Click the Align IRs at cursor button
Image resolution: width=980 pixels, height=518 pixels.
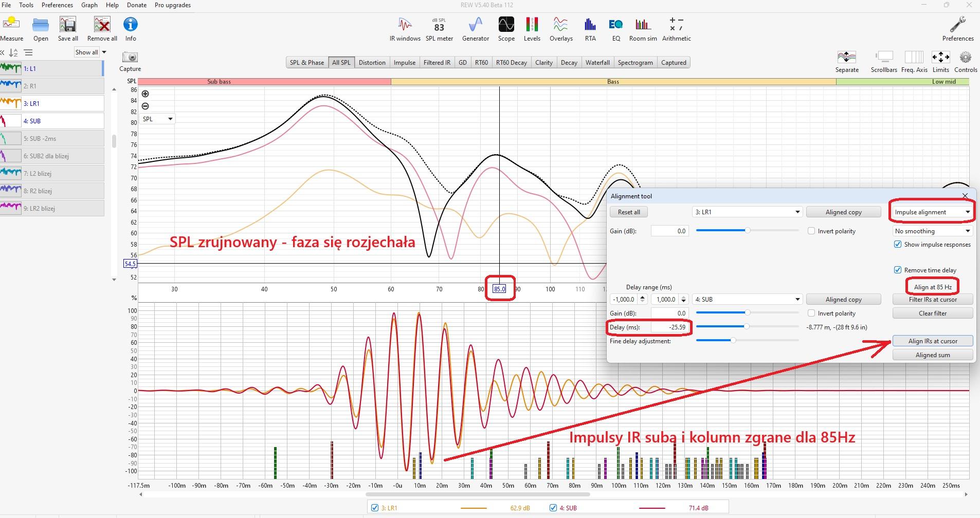(x=932, y=341)
